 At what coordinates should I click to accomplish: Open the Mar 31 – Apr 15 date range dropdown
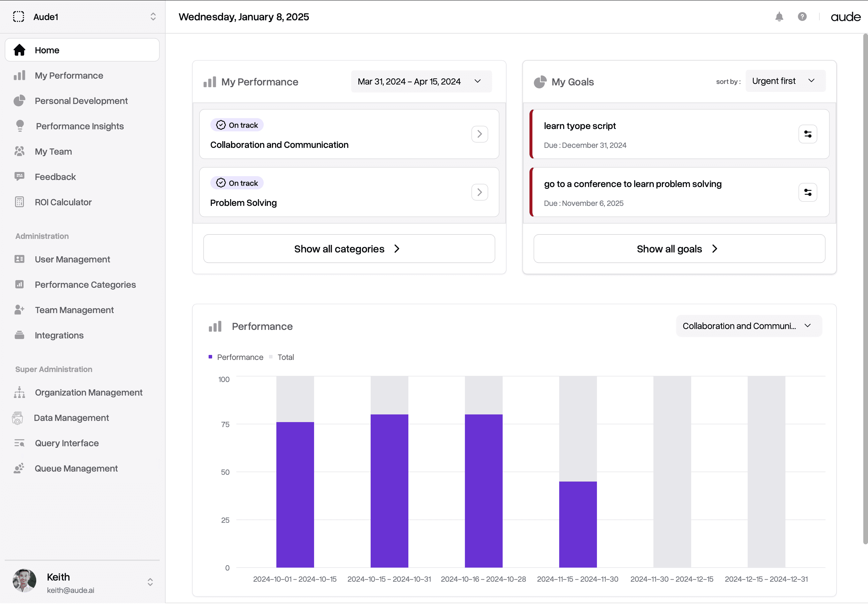421,81
